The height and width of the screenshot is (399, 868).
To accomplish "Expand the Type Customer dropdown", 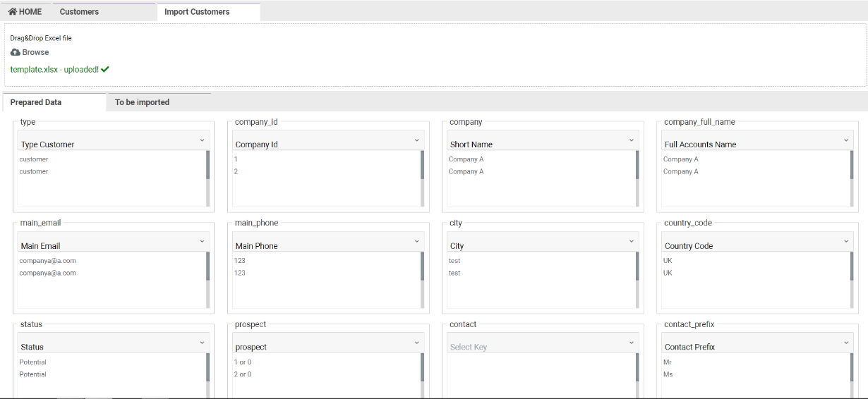I will pyautogui.click(x=113, y=141).
